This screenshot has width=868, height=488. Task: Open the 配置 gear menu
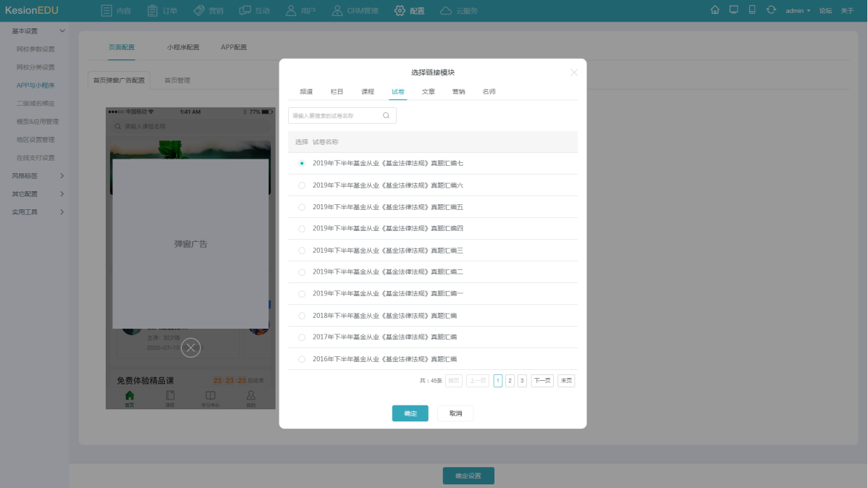[410, 11]
